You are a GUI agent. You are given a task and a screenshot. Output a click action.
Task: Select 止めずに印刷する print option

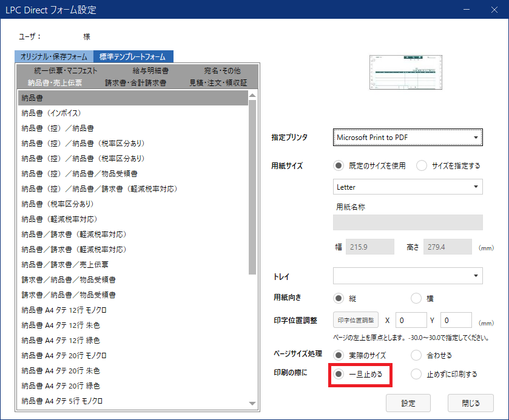(x=416, y=374)
